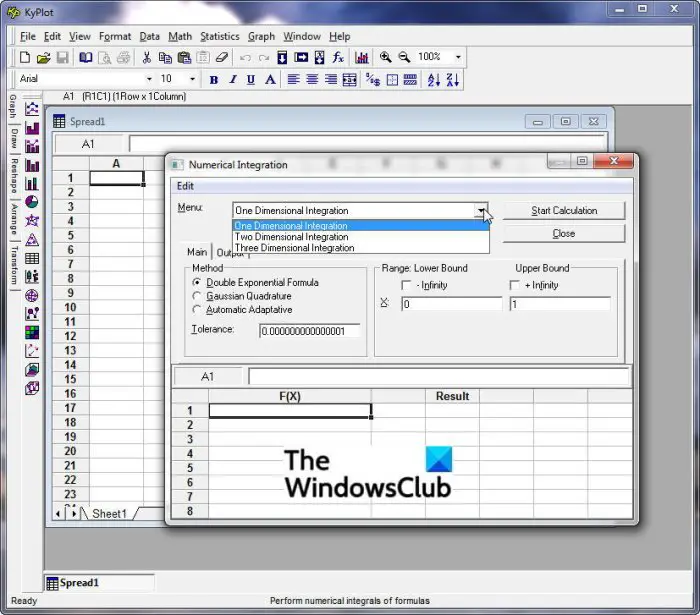Click the Paste clipboard icon

coord(184,58)
